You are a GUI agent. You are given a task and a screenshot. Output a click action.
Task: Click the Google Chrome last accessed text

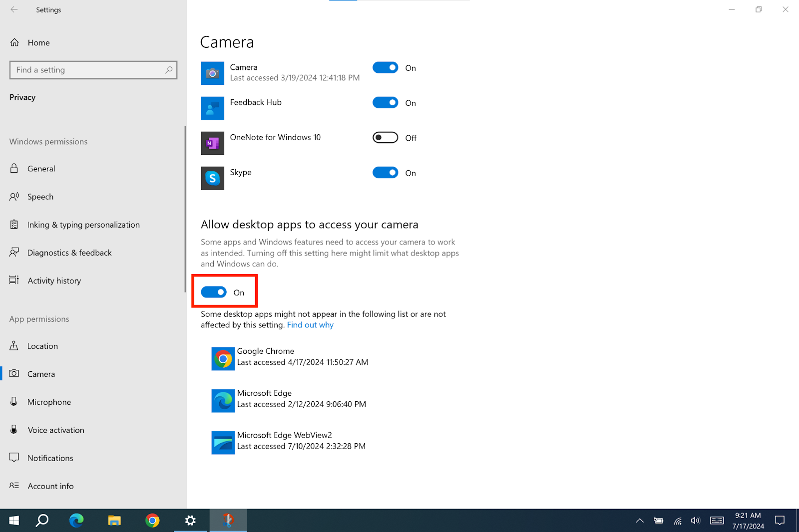coord(303,362)
